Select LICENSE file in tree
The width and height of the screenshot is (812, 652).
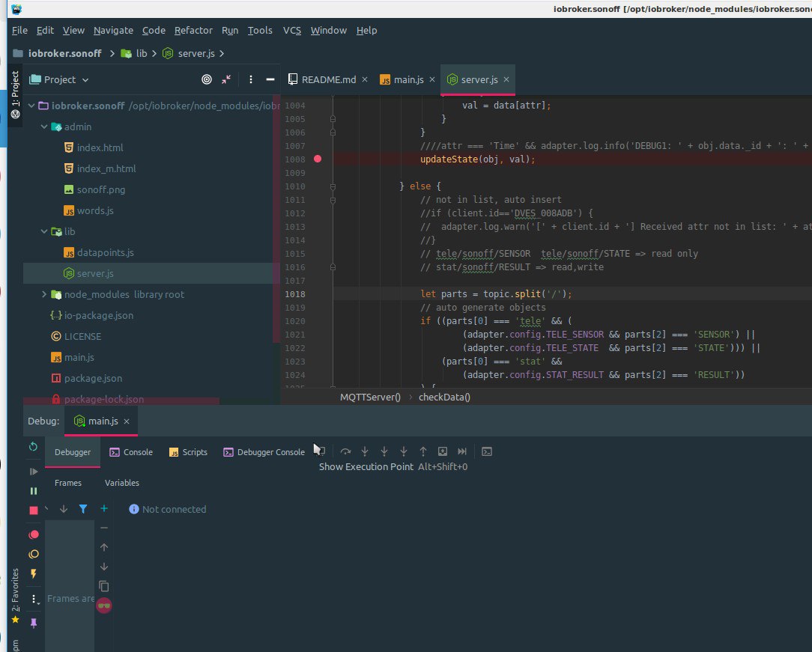(82, 336)
